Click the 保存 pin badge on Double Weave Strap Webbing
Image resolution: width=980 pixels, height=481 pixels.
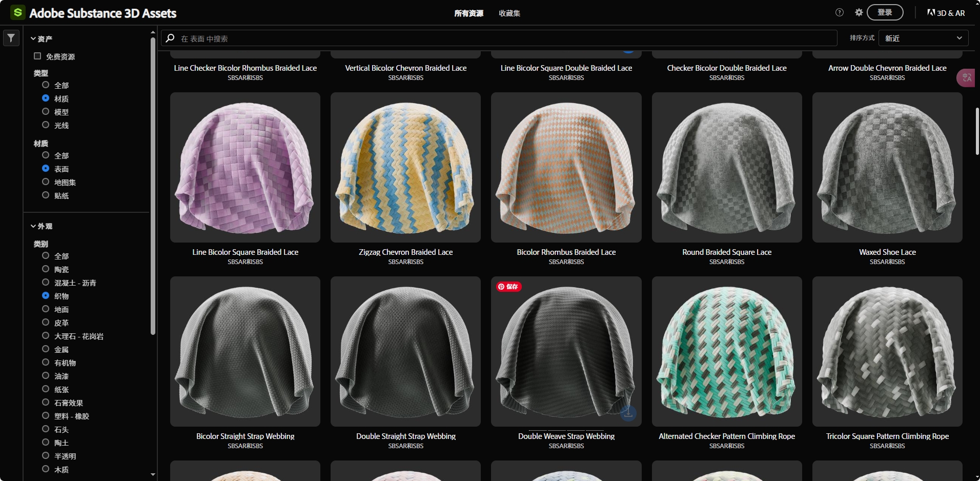[x=508, y=287]
